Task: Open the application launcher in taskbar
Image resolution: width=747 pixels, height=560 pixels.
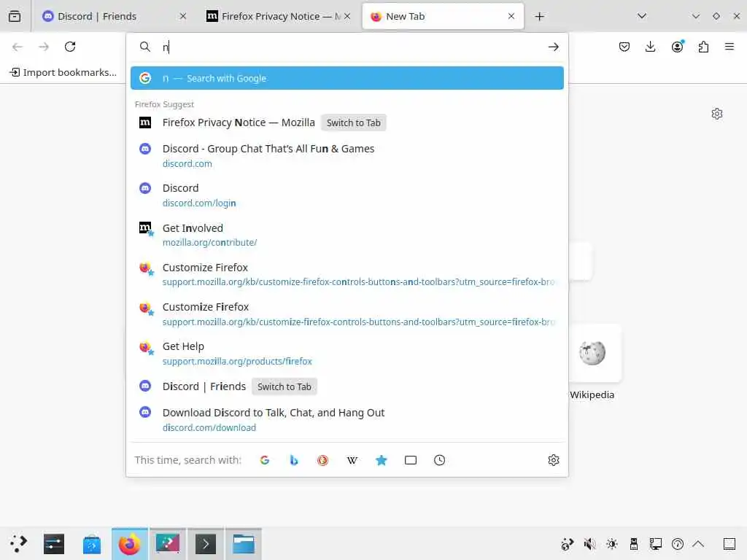Action: [18, 543]
